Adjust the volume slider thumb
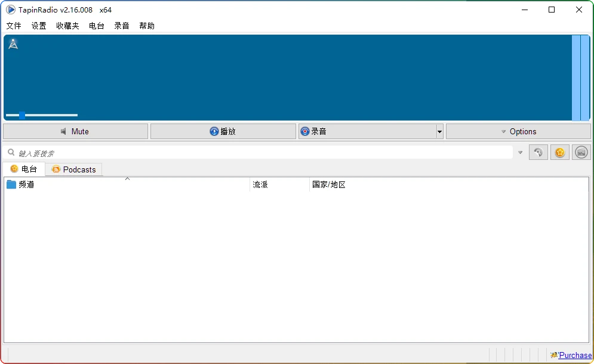Screen dimensions: 594x364 (x=22, y=115)
